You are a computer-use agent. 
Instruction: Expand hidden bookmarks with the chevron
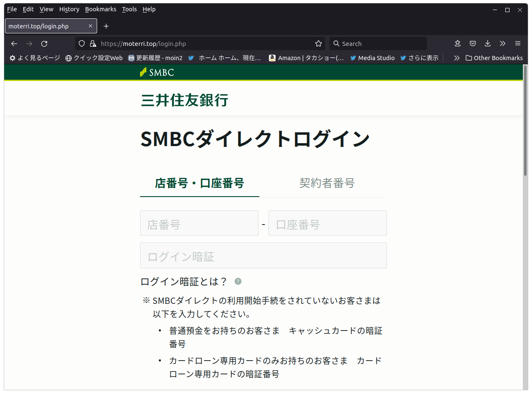pos(456,58)
